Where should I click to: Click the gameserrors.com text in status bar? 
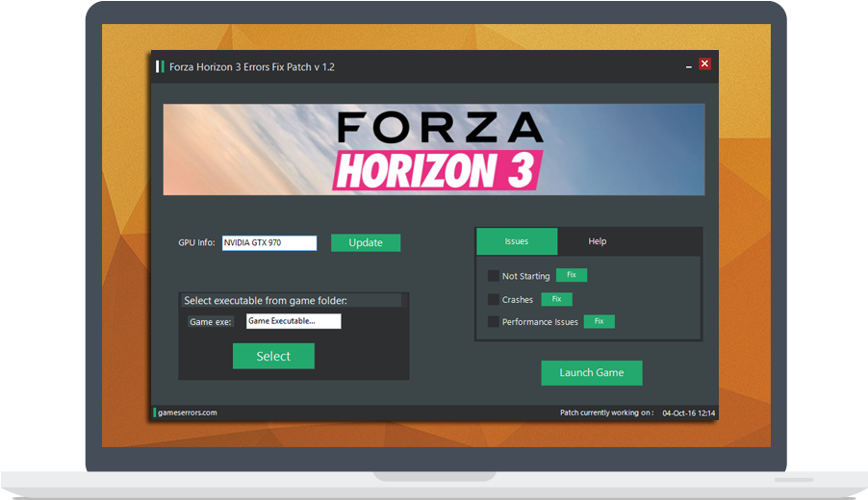[x=187, y=412]
